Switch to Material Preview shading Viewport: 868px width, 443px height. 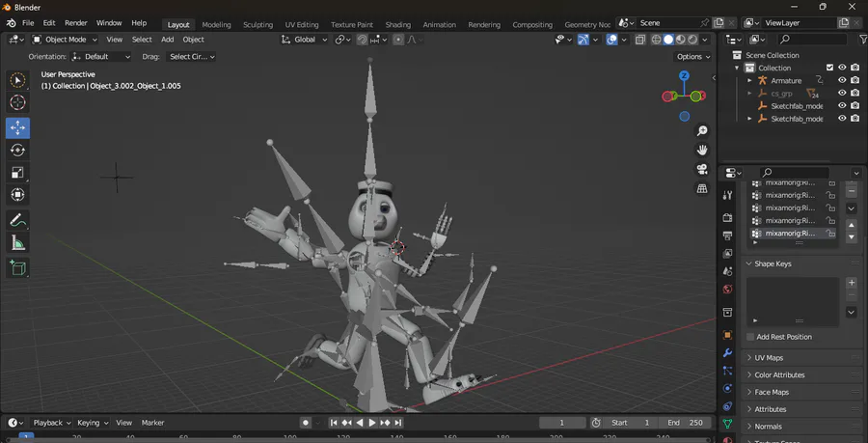pos(680,40)
